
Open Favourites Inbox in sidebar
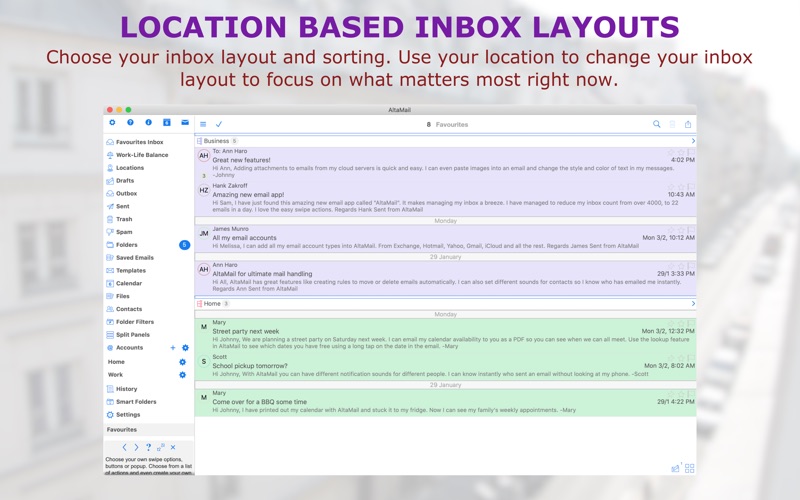click(x=135, y=142)
